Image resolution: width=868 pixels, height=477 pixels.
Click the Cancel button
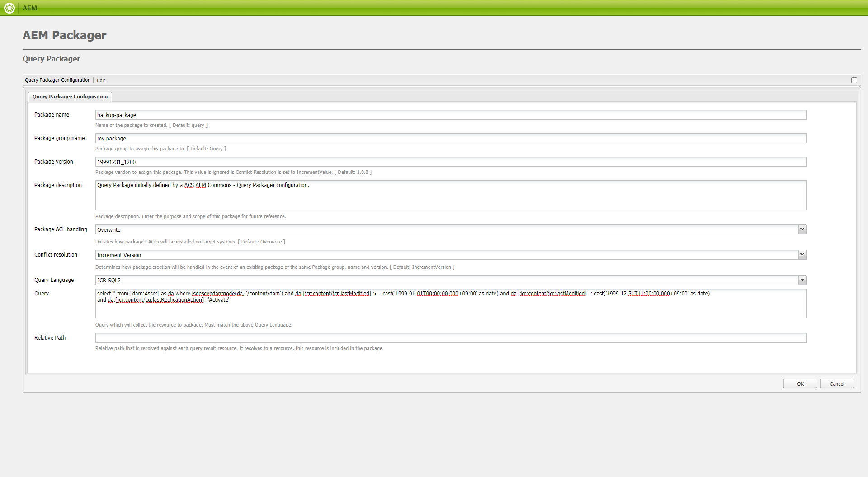coord(837,383)
